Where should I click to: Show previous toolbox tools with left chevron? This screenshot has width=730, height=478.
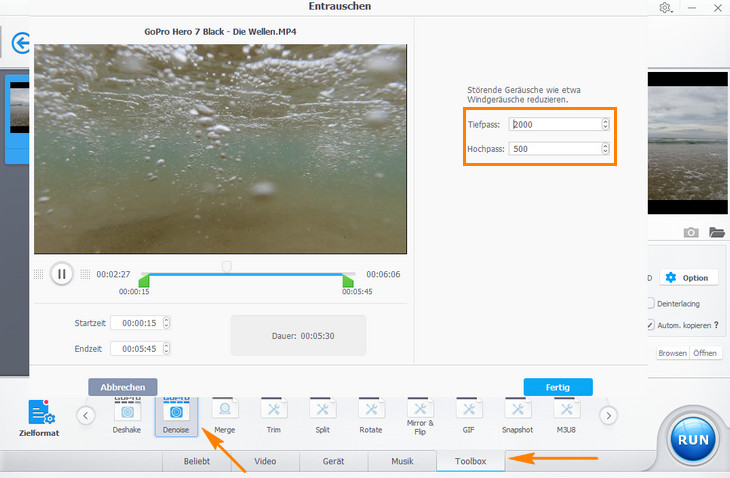coord(86,416)
